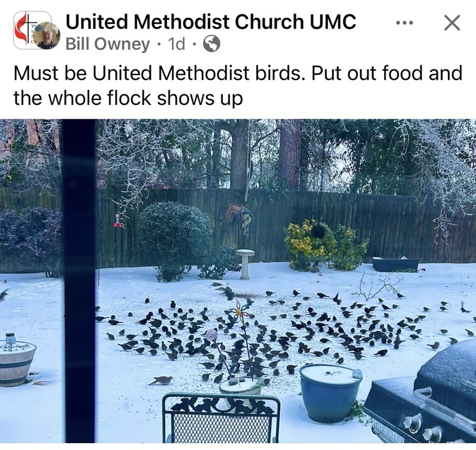The width and height of the screenshot is (476, 450).
Task: Click the metal patio chair in photo
Action: click(221, 418)
